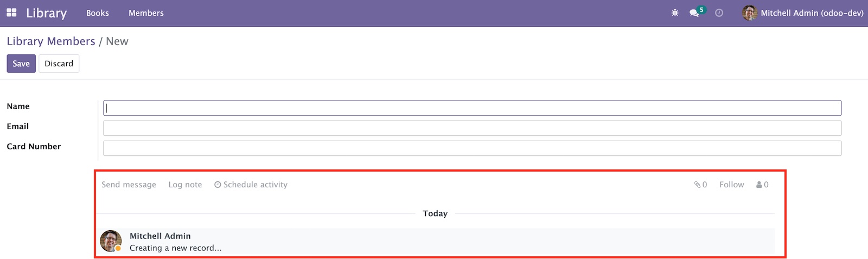Open the Books menu
The image size is (868, 259).
[x=98, y=13]
